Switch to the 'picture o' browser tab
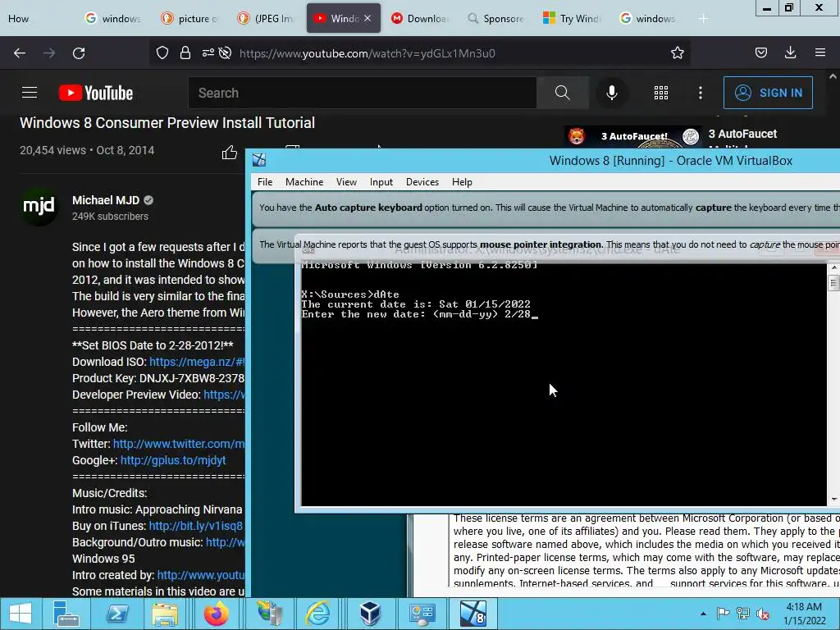Viewport: 840px width, 630px height. coord(190,19)
